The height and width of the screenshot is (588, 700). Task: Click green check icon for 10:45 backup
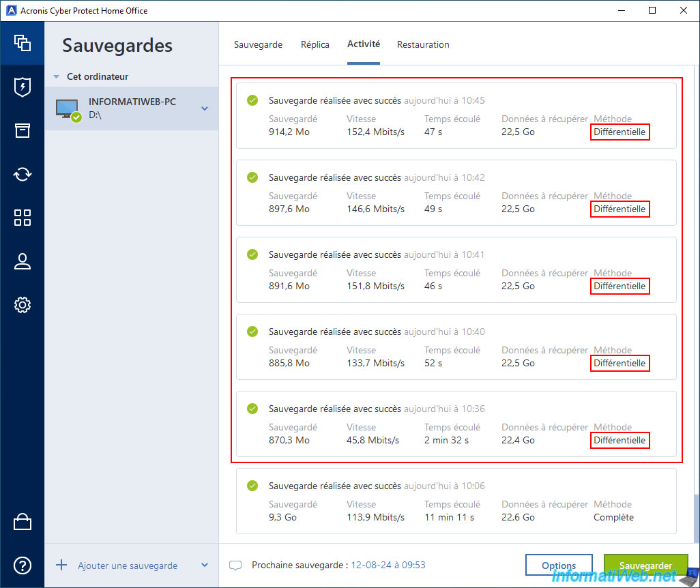click(x=252, y=100)
